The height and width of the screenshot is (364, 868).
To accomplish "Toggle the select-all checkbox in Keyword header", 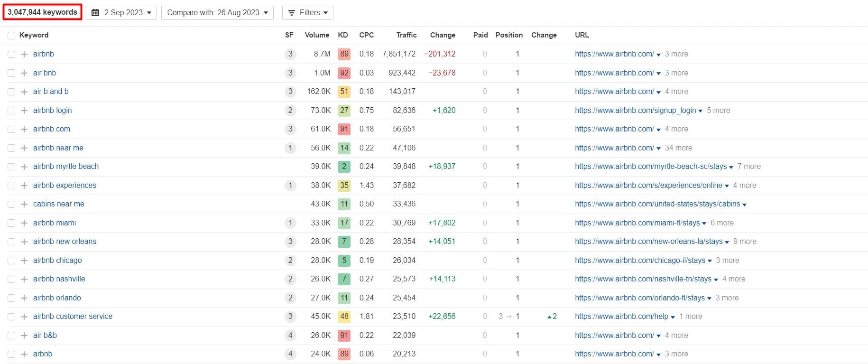I will (11, 36).
